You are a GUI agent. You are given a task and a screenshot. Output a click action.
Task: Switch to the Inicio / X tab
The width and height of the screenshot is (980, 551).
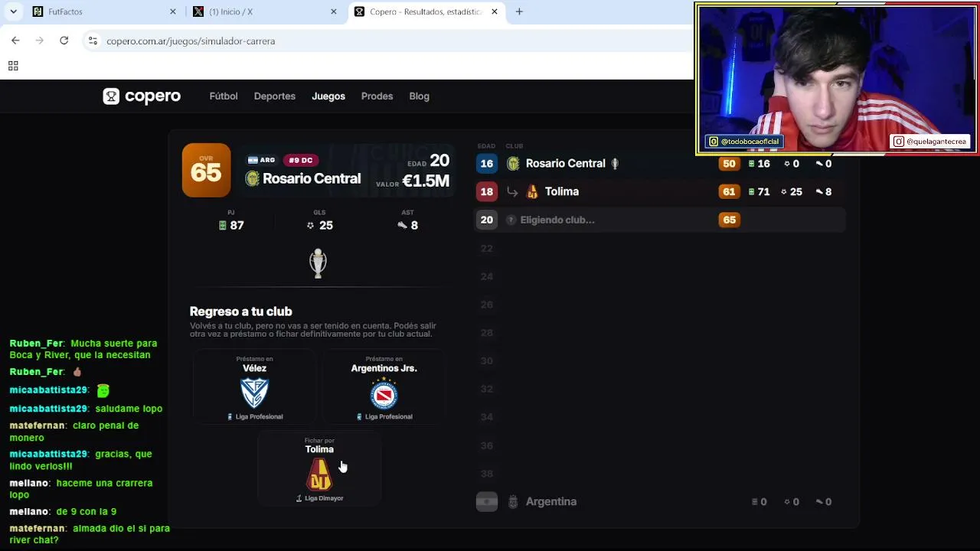click(264, 11)
